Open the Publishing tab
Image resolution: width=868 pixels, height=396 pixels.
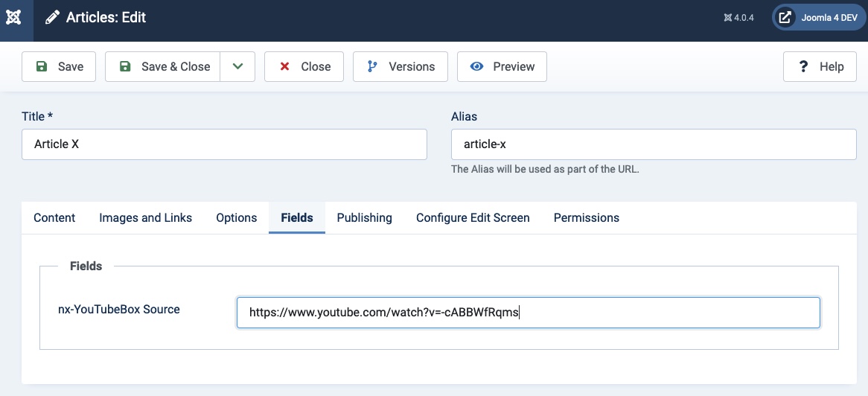[364, 217]
